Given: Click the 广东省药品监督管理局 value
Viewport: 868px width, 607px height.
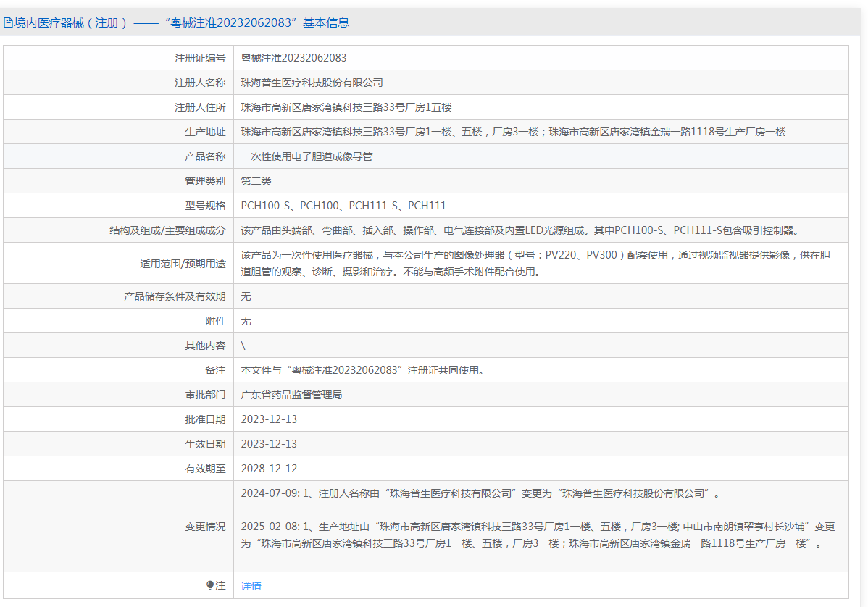Looking at the screenshot, I should tap(291, 395).
